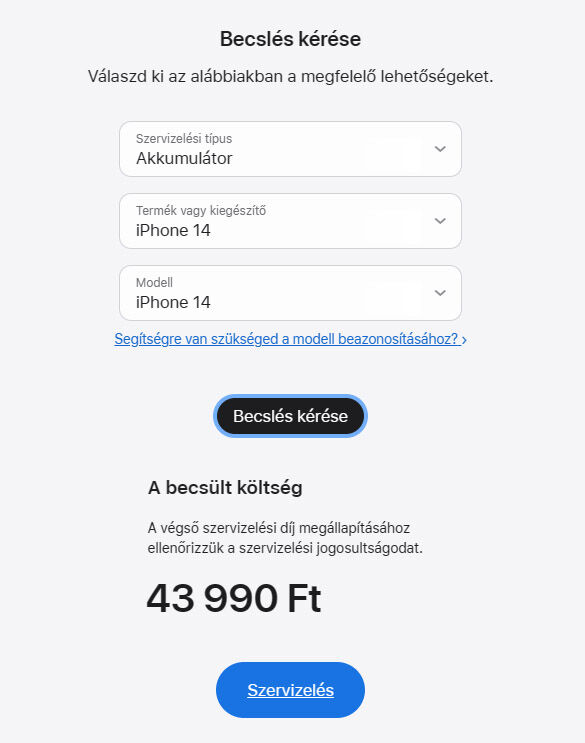The image size is (585, 743).
Task: Click iPhone 14 value under Termék vagy kiegészítő
Action: pos(173,230)
